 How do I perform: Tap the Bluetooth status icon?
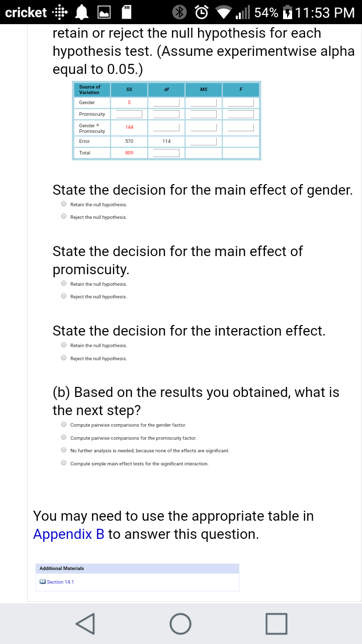point(180,12)
